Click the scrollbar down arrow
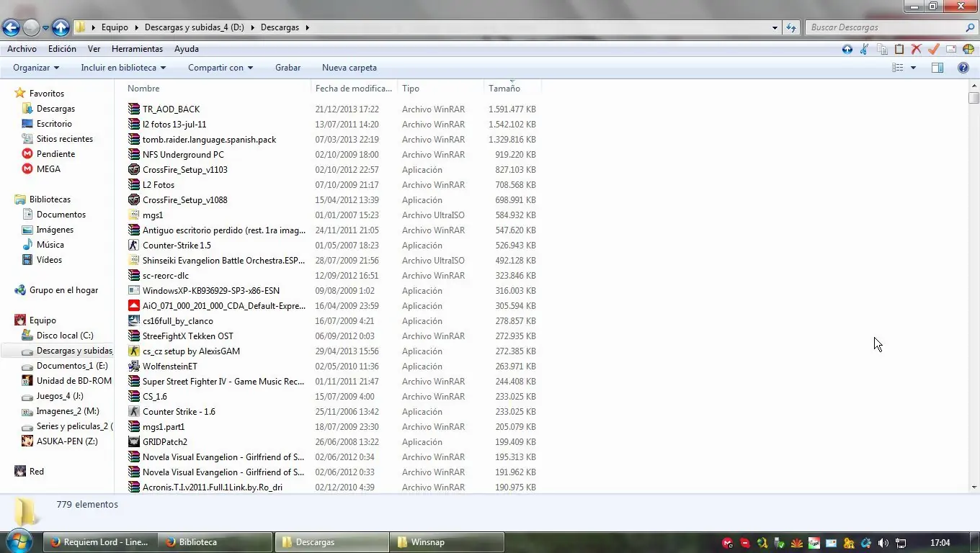The width and height of the screenshot is (980, 553). [x=974, y=487]
